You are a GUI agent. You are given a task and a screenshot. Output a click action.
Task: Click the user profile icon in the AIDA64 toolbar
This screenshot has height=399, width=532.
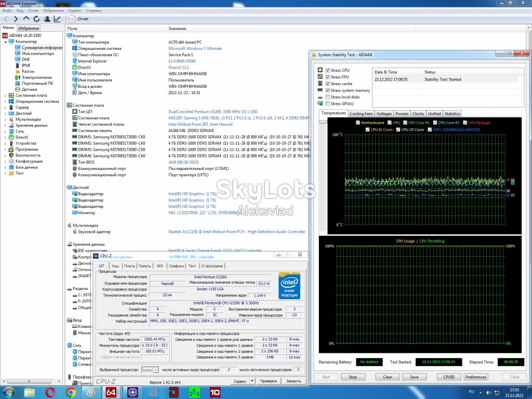coord(47,19)
